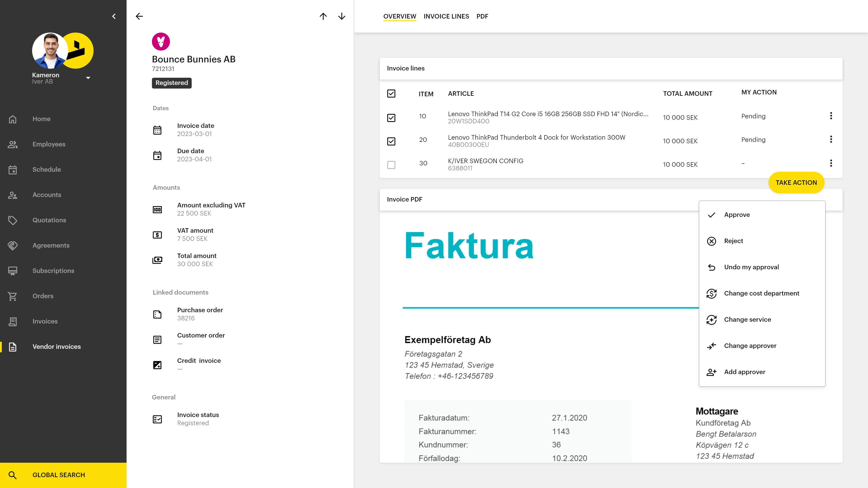Go to next invoice with down arrow
Viewport: 868px width, 488px height.
tap(341, 16)
